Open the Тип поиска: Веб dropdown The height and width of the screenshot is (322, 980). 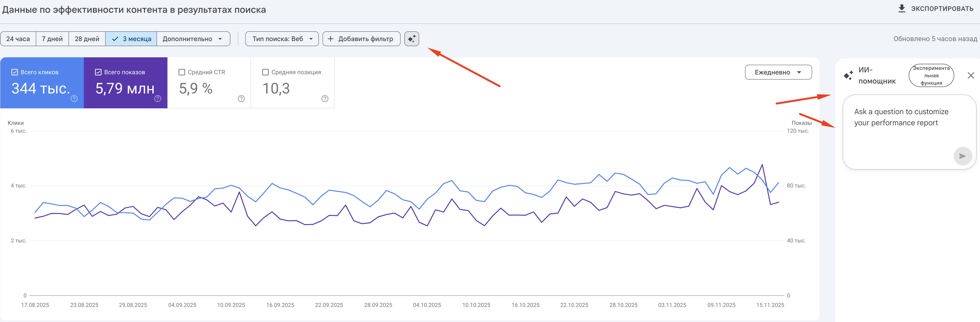(282, 39)
